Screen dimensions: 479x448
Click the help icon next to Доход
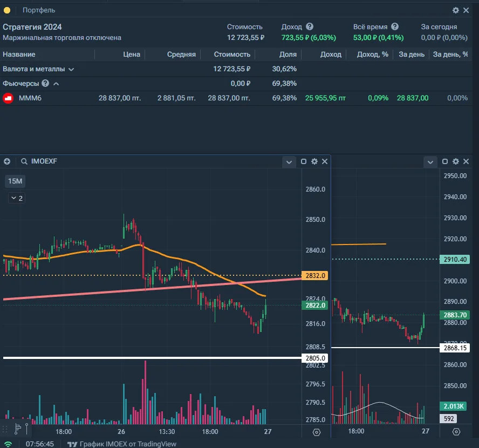[310, 26]
